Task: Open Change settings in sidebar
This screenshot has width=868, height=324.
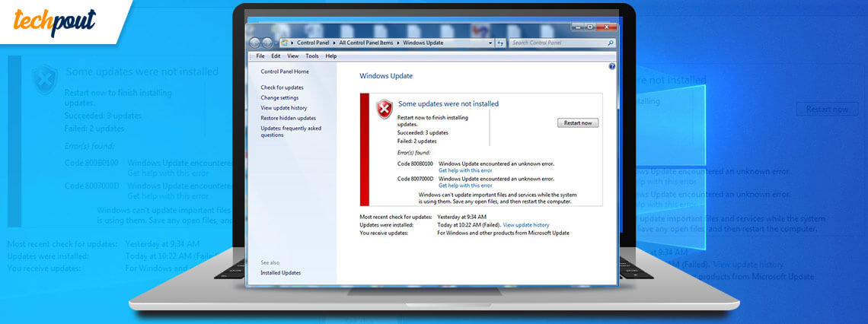Action: [x=279, y=98]
